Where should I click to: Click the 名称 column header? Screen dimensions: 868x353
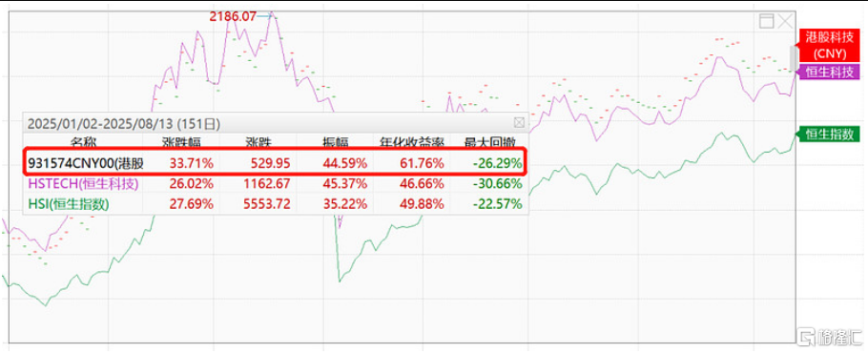[x=84, y=143]
